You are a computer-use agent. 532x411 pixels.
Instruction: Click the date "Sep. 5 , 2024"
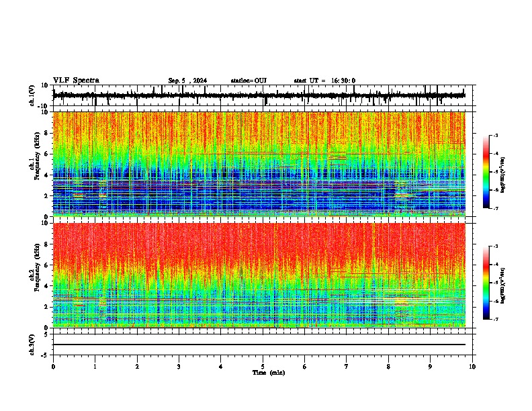coord(187,81)
